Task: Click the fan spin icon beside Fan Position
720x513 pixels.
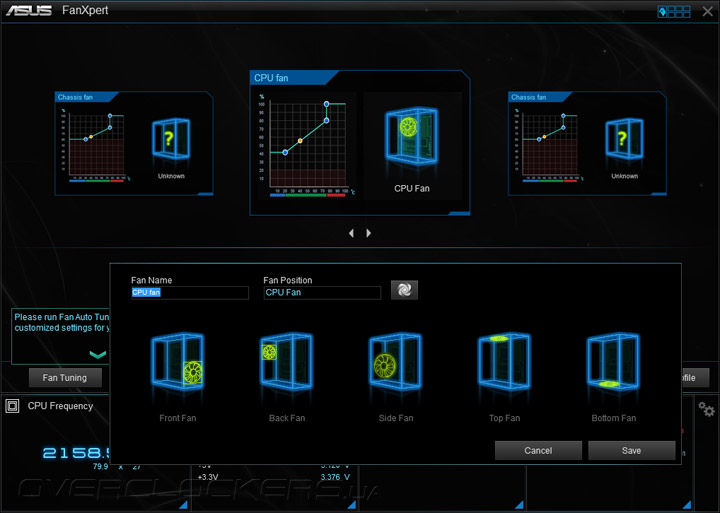Action: pos(405,290)
